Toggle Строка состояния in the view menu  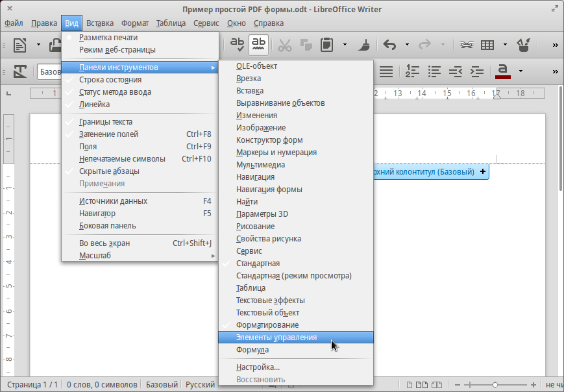pyautogui.click(x=140, y=79)
